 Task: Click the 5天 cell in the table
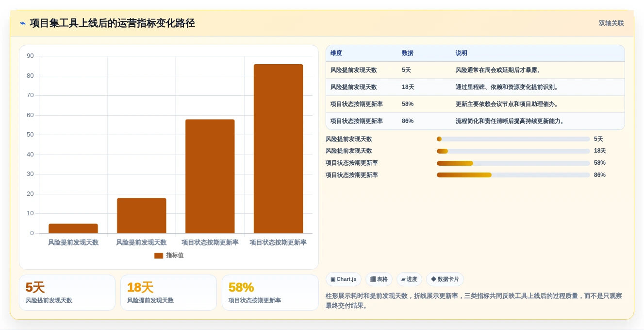pyautogui.click(x=406, y=70)
